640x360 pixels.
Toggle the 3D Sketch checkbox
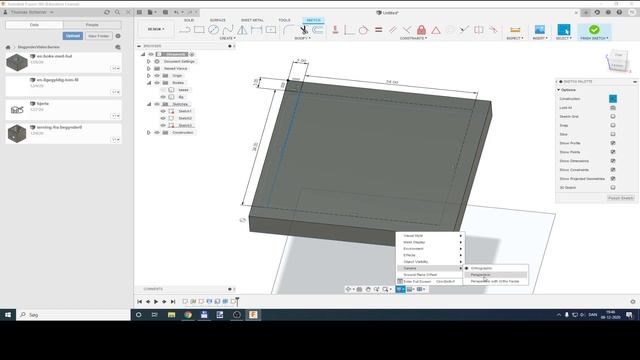613,188
